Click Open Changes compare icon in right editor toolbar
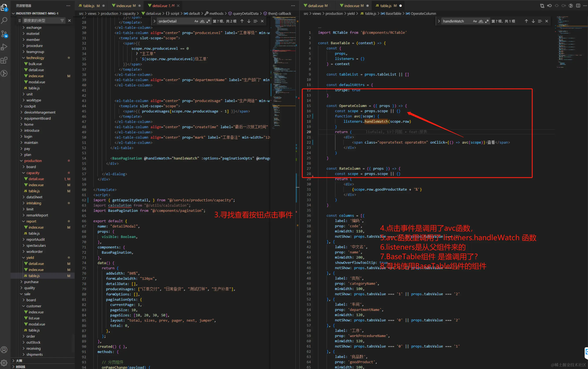The height and width of the screenshot is (369, 588). (542, 6)
